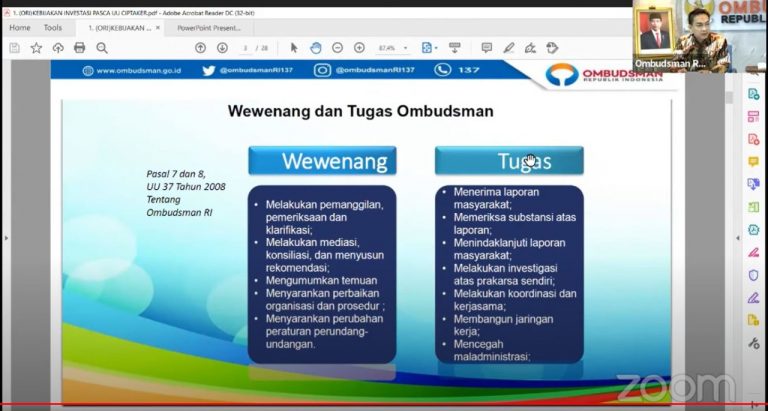
Task: Open Fill and Sign in side panel
Action: [753, 298]
